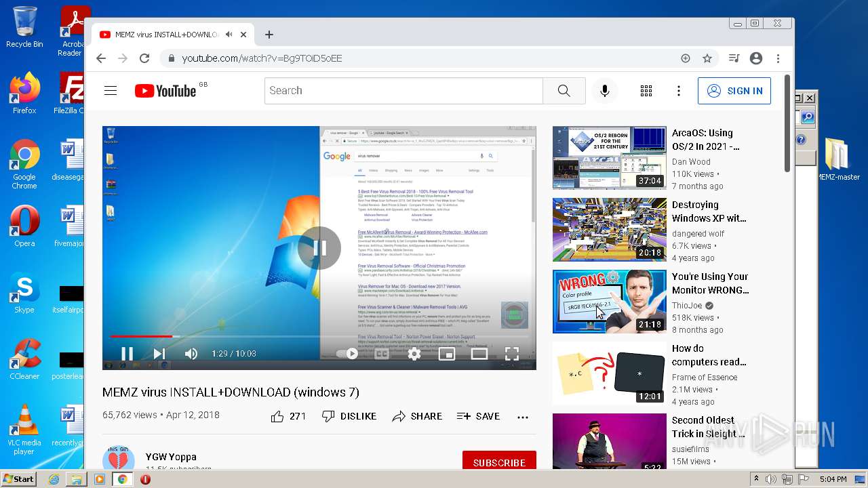This screenshot has width=868, height=488.
Task: Toggle closed captions in the player
Action: [382, 353]
